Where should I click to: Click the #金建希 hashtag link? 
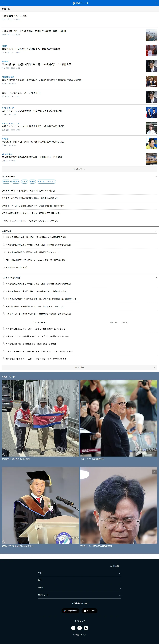pyautogui.click(x=5, y=61)
